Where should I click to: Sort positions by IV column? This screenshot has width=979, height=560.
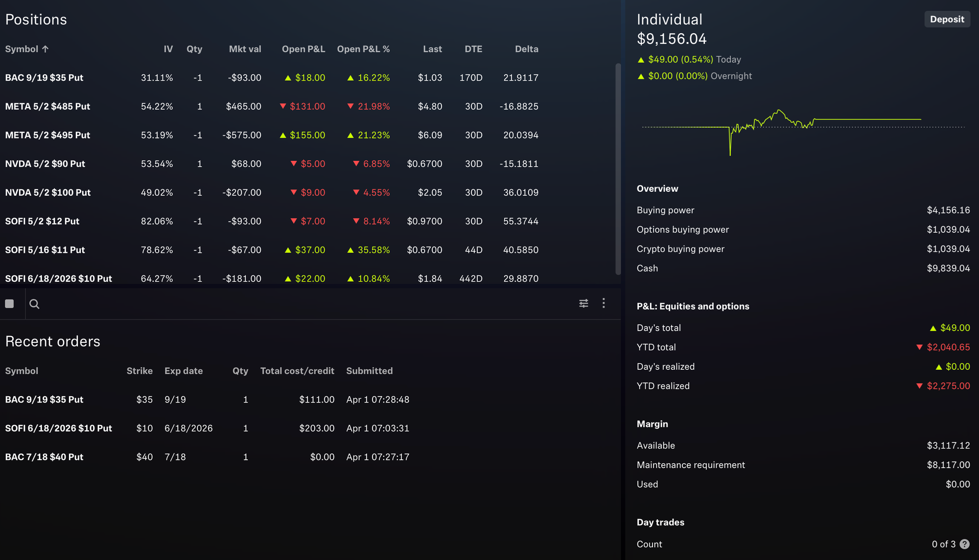(x=168, y=49)
